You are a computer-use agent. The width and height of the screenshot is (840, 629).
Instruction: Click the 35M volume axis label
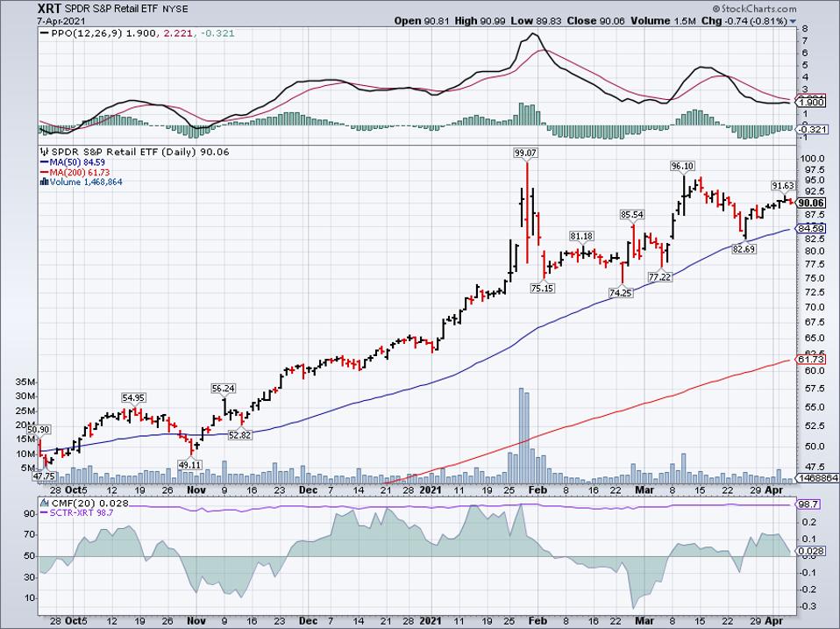pyautogui.click(x=25, y=382)
